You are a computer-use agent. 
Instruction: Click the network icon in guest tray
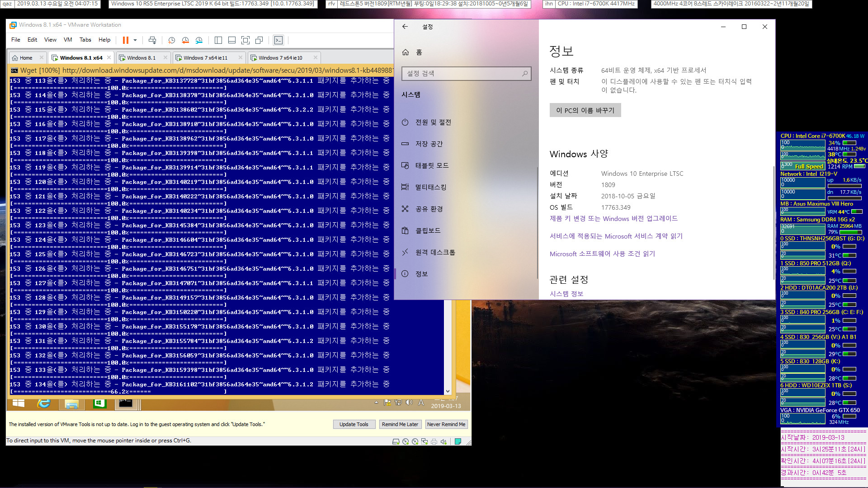tap(398, 402)
